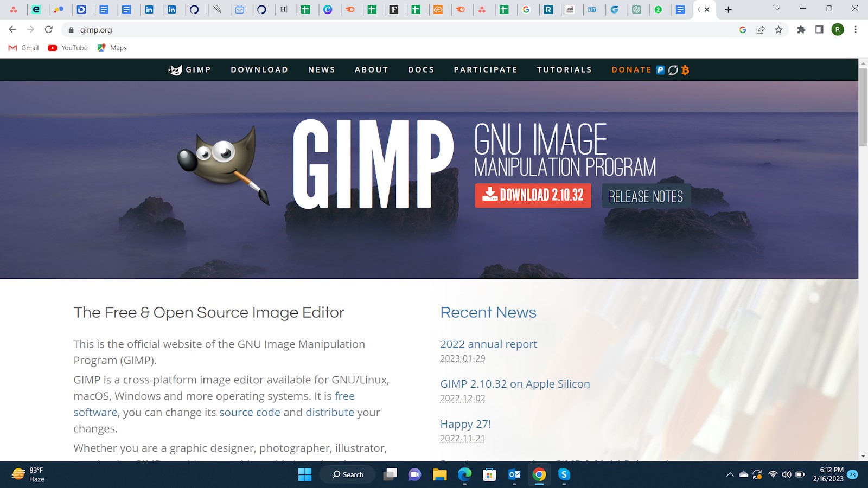This screenshot has height=488, width=868.
Task: Click the Bitcoin donate icon
Action: pyautogui.click(x=685, y=70)
